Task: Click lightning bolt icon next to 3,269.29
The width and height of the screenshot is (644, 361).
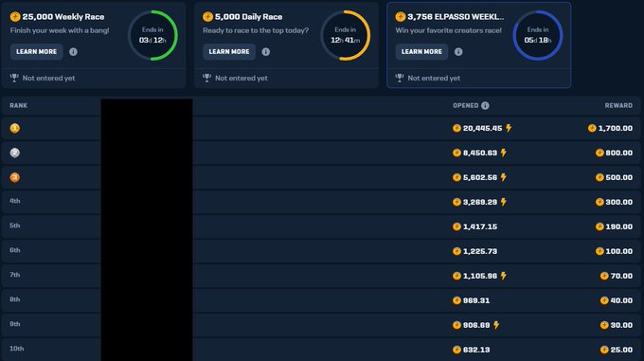Action: pos(504,202)
